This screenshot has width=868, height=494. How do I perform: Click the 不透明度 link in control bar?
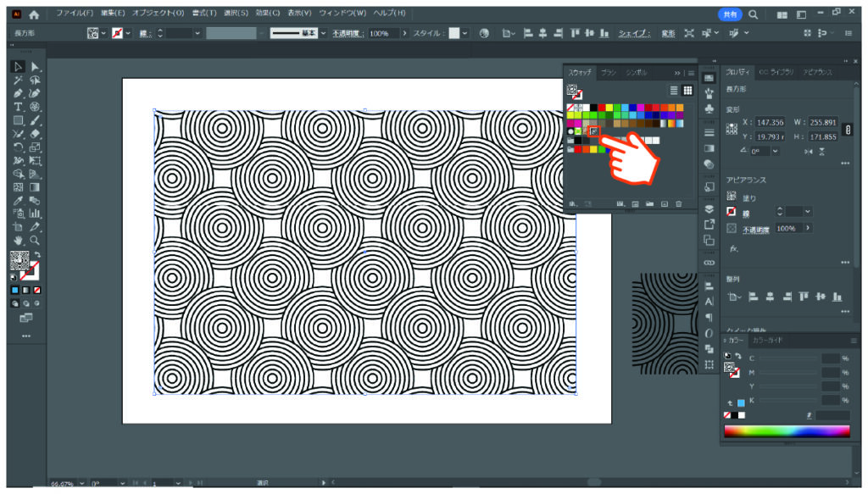(347, 33)
